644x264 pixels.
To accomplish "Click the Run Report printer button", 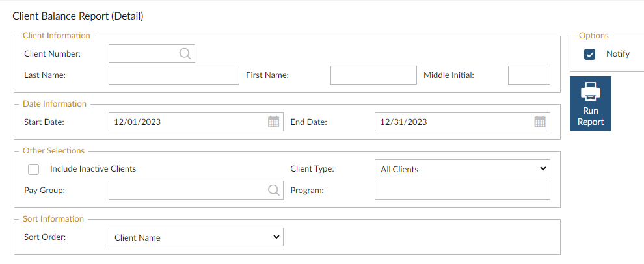I will pyautogui.click(x=590, y=103).
